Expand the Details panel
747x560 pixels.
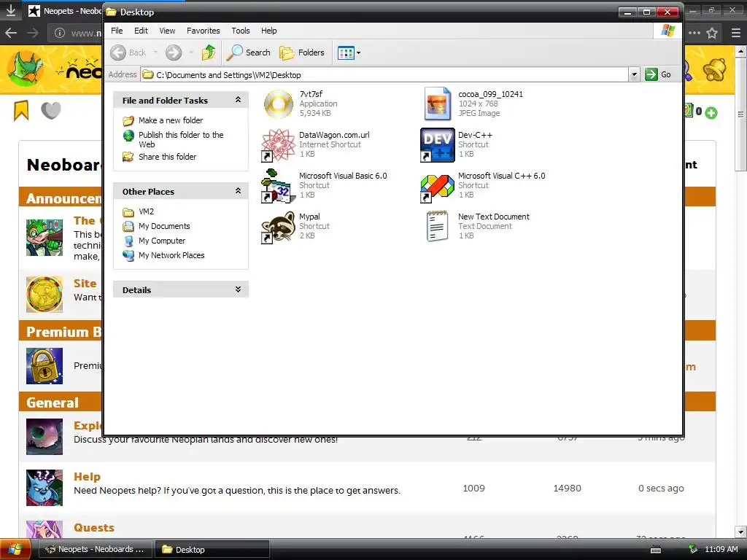pyautogui.click(x=238, y=289)
